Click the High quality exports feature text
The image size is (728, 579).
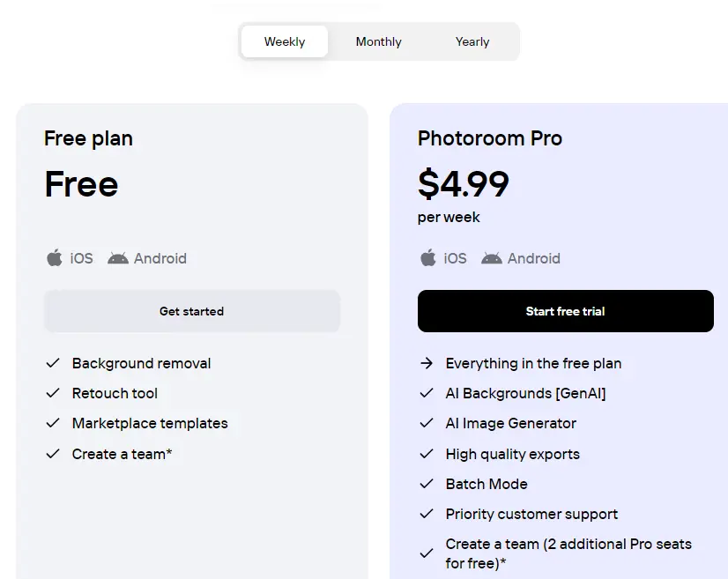(511, 454)
